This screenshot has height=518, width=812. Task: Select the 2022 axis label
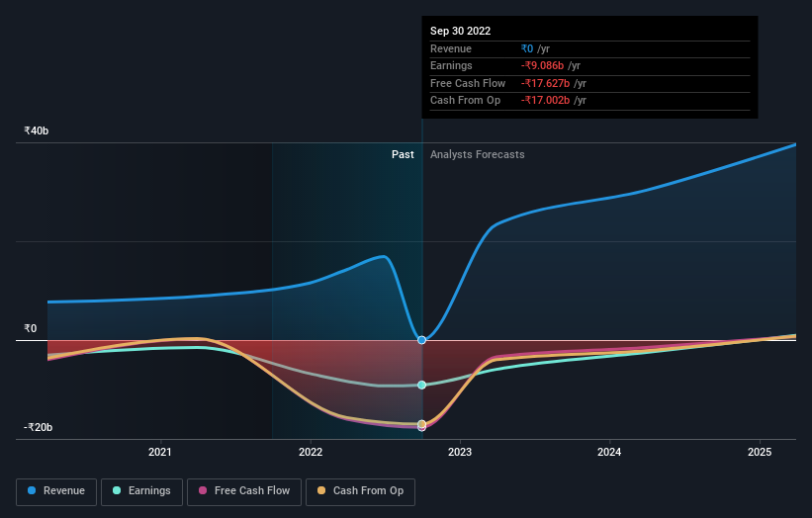tap(311, 452)
